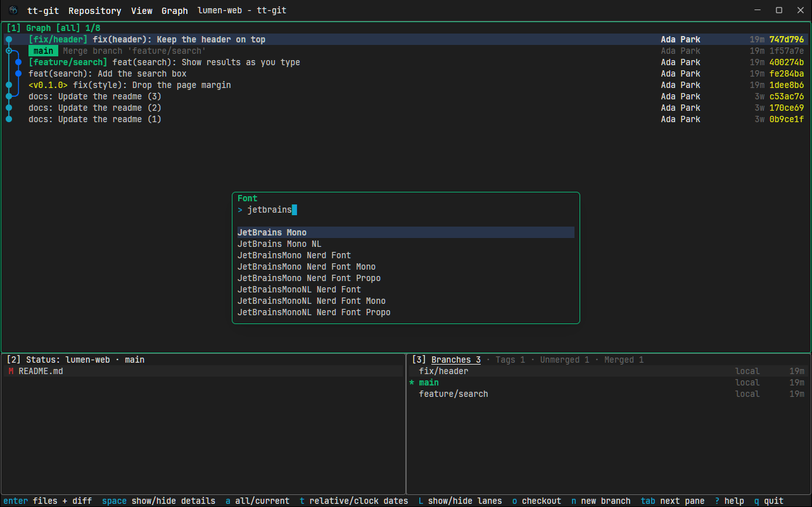Pick the highlighted JetBrains Mono font entry

pyautogui.click(x=406, y=233)
